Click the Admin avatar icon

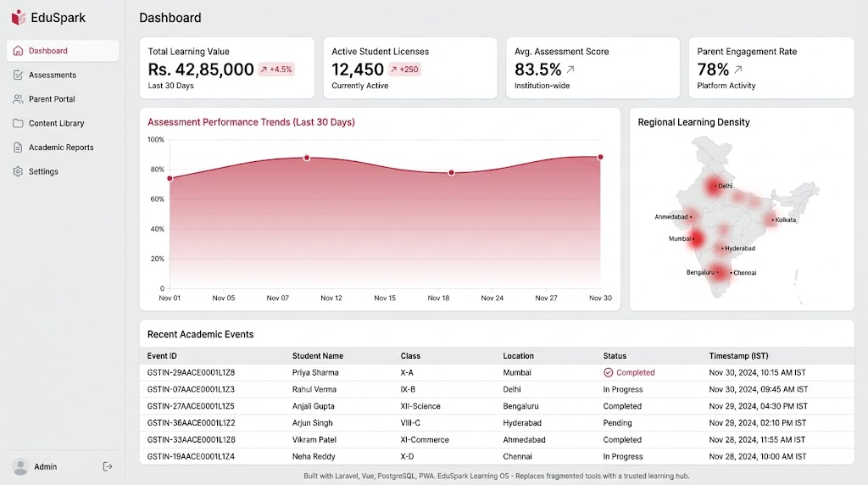[20, 466]
